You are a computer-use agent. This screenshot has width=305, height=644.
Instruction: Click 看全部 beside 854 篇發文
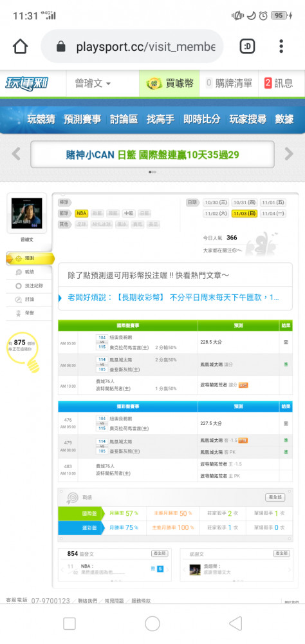pos(160,554)
